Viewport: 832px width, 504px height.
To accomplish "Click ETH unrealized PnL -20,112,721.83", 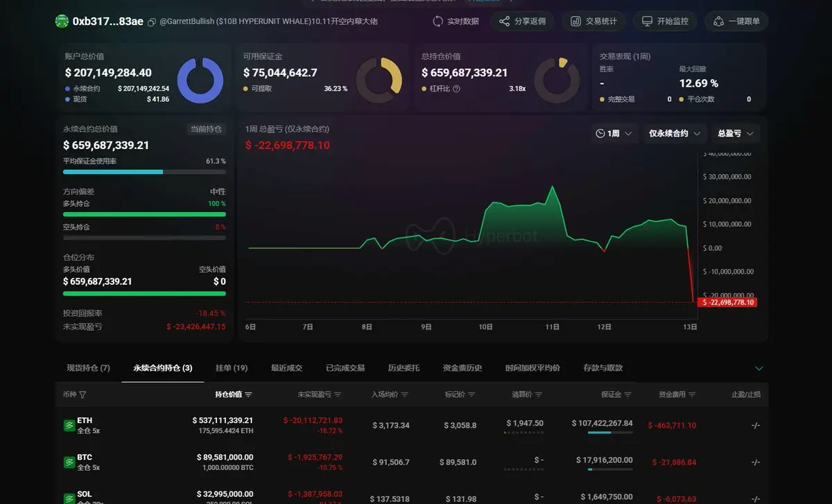I will point(313,420).
